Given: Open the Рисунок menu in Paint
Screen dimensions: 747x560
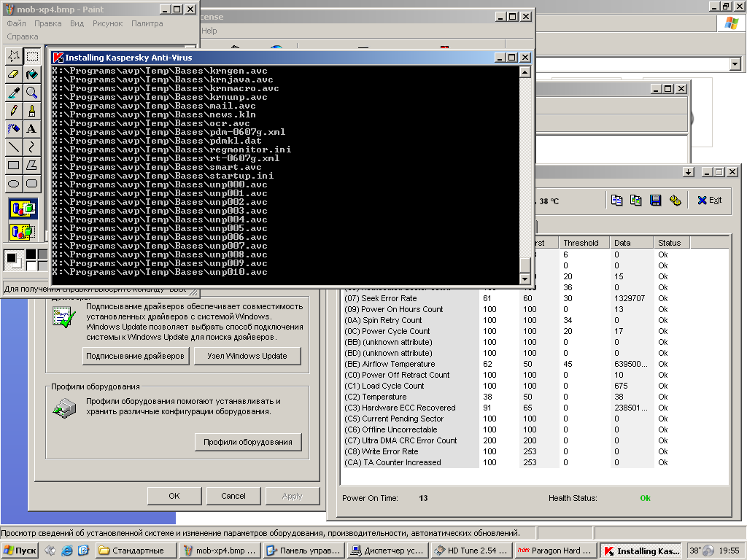Looking at the screenshot, I should (108, 23).
